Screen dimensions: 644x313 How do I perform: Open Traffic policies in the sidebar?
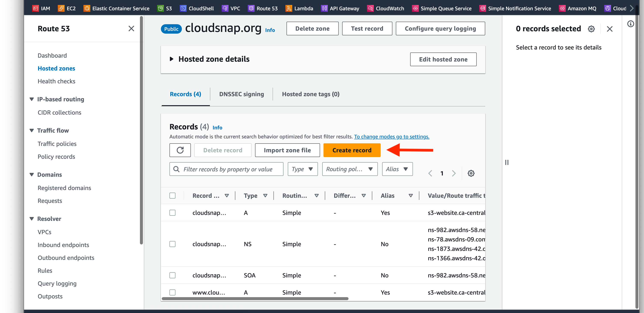point(57,144)
